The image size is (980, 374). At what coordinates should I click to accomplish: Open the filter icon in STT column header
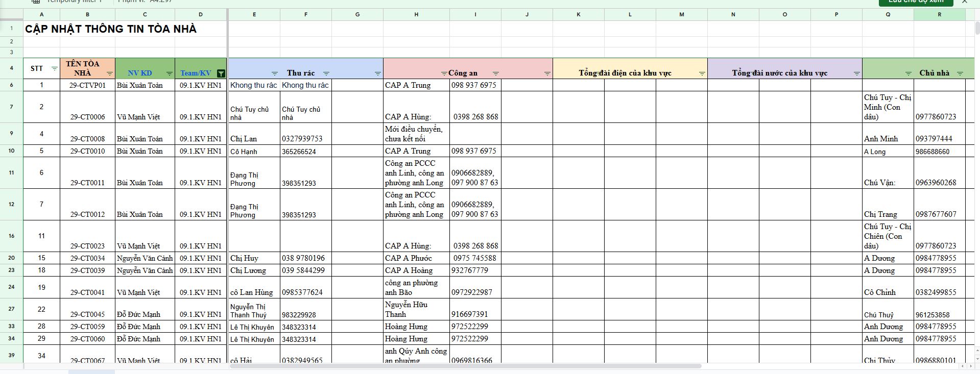tap(54, 68)
